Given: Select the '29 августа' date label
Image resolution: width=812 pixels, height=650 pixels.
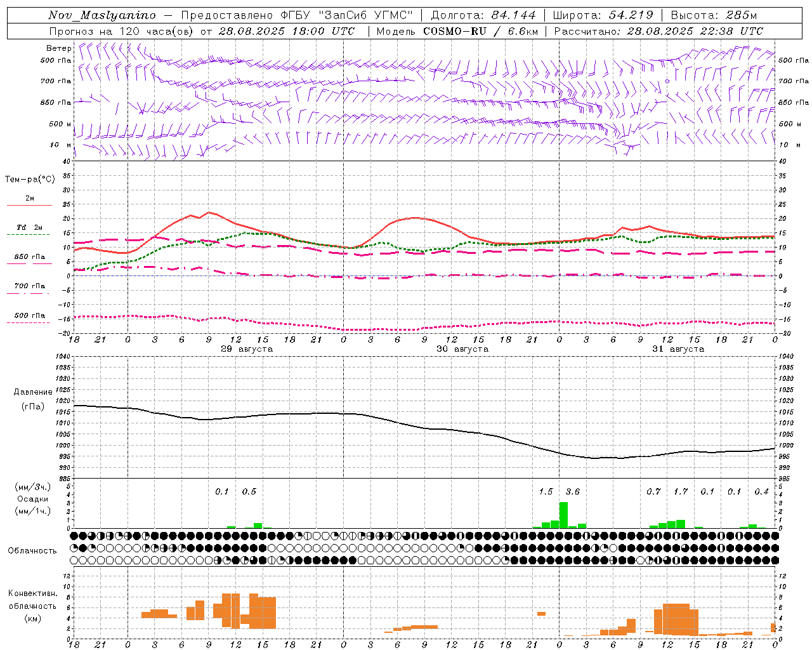Looking at the screenshot, I should click(247, 349).
